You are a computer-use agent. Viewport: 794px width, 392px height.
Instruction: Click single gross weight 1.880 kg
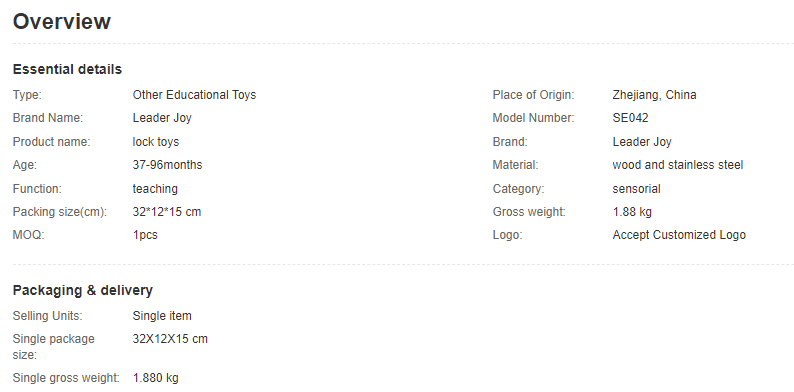[x=155, y=378]
